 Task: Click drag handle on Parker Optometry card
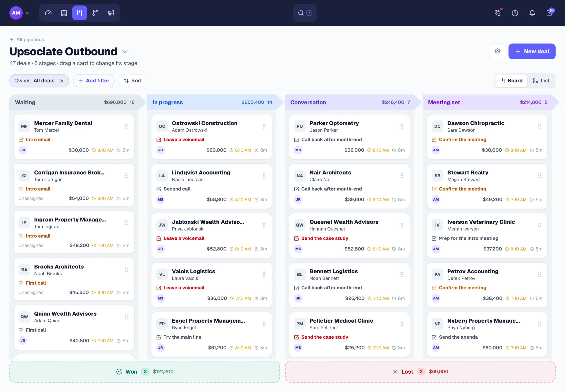pos(402,126)
